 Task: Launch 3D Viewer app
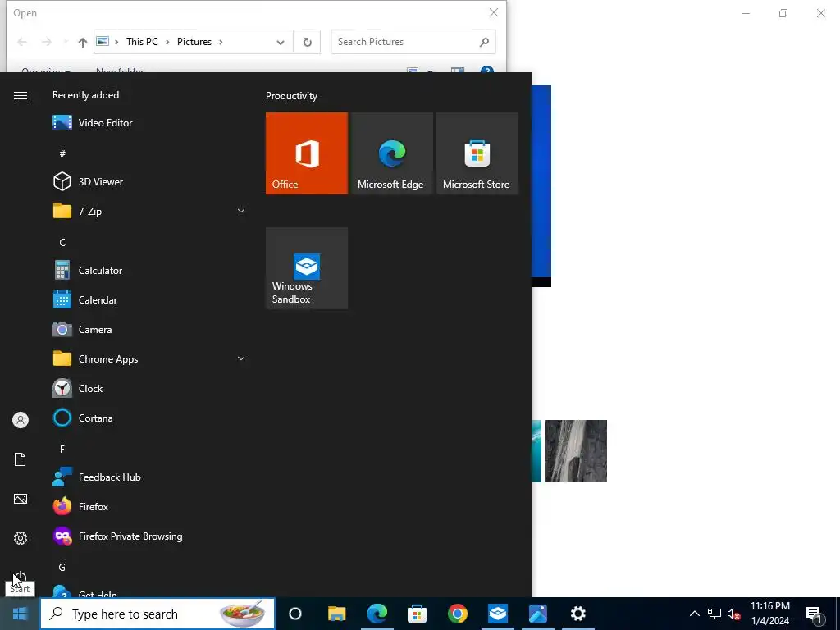point(150,181)
